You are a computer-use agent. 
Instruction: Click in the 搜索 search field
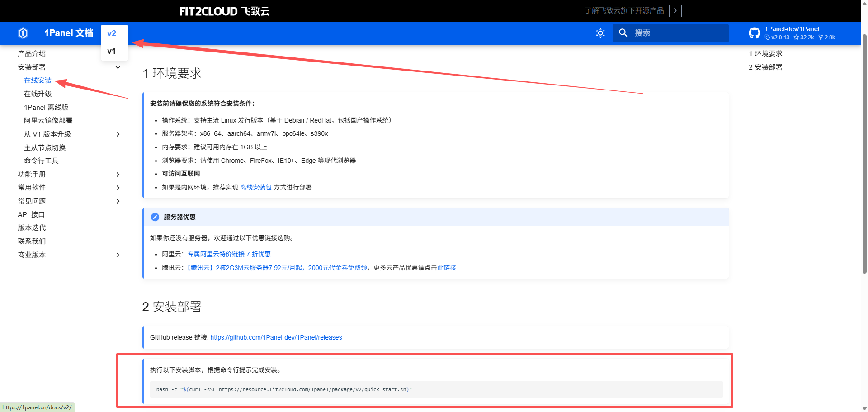[x=678, y=33]
